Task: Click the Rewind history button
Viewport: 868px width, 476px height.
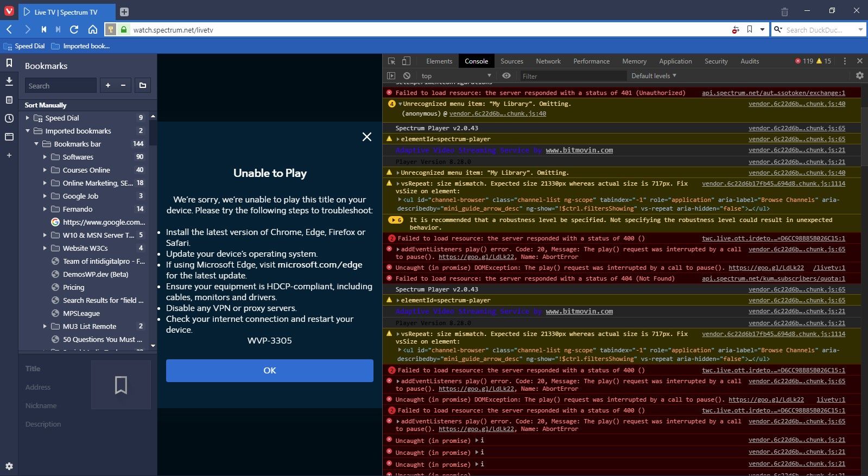Action: (43, 29)
